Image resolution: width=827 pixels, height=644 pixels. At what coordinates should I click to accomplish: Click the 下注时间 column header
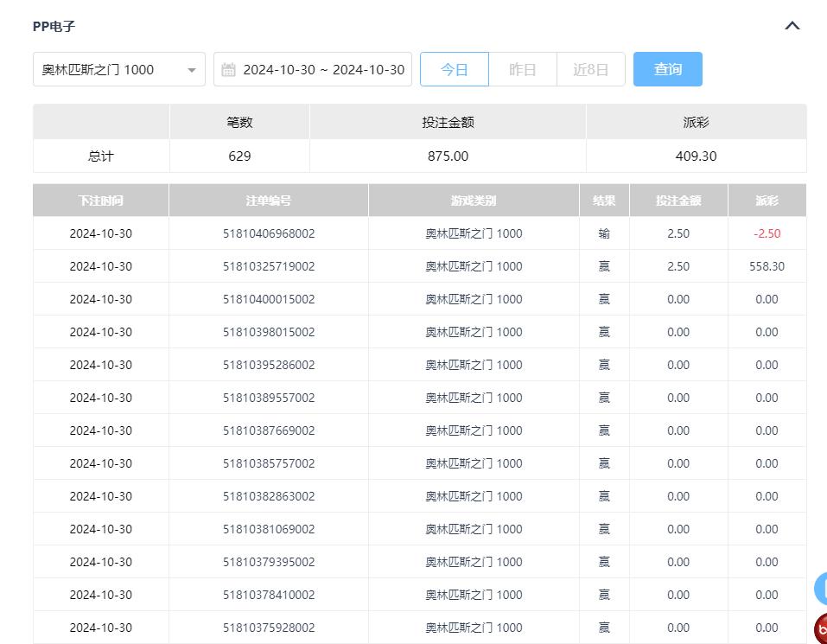click(x=100, y=201)
